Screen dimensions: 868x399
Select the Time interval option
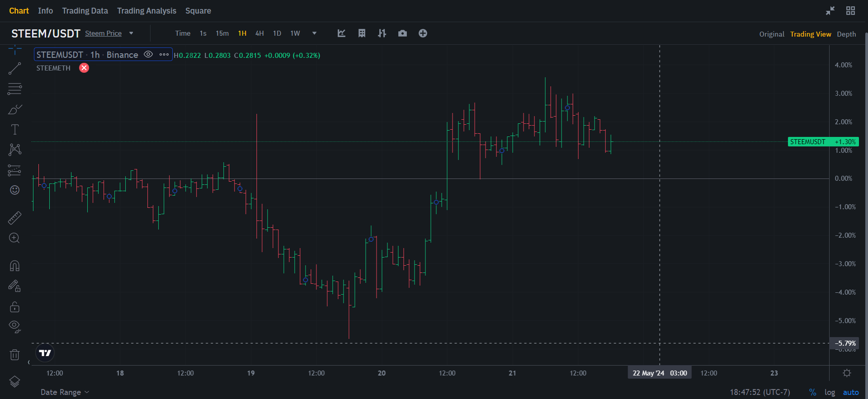[x=183, y=33]
